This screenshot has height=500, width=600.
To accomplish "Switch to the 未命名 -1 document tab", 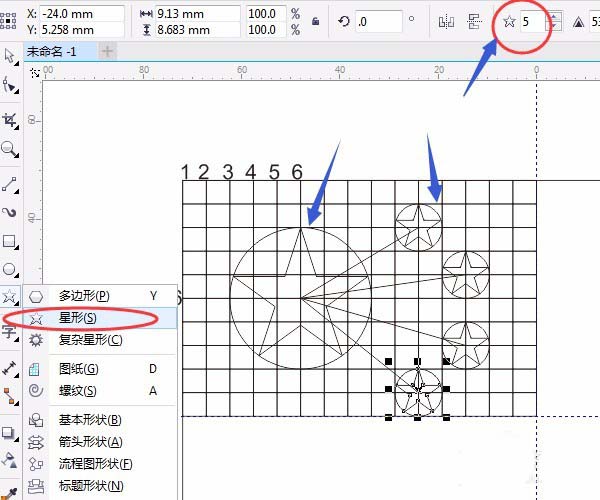I will tap(60, 51).
